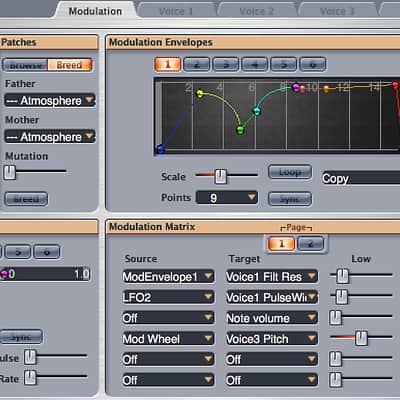Viewport: 400px width, 400px height.
Task: Open the sixth row Off target dropdown
Action: click(272, 380)
